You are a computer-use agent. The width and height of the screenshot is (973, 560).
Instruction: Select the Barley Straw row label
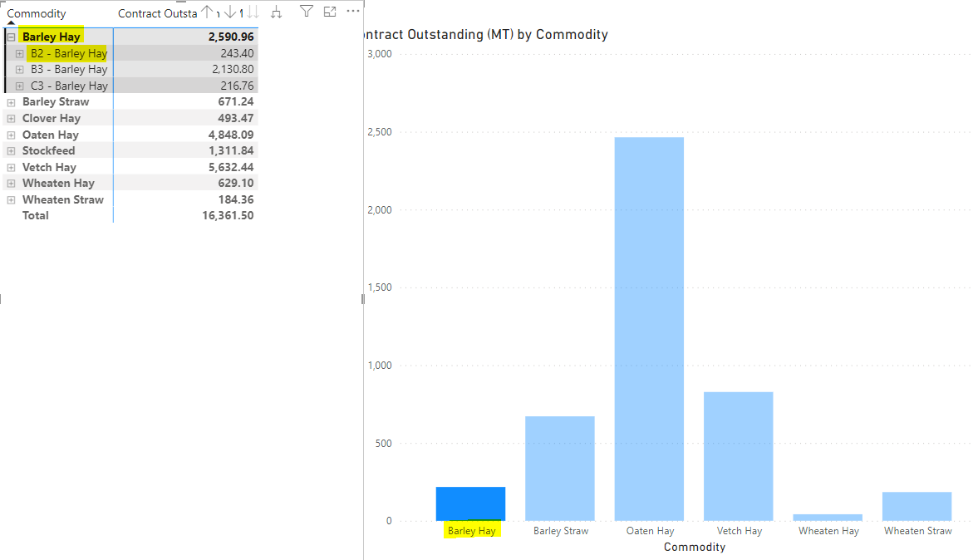pos(56,101)
